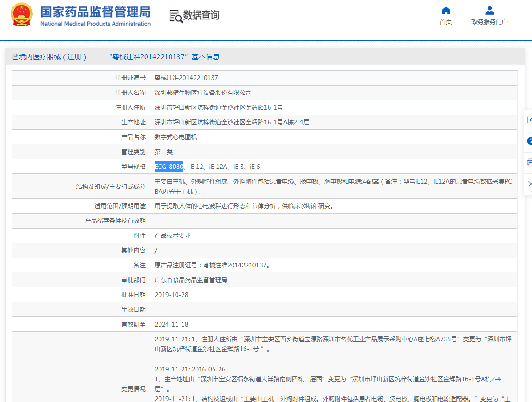Click the 变更情况 row label
Screen dimensions: 532x402
click(x=133, y=389)
